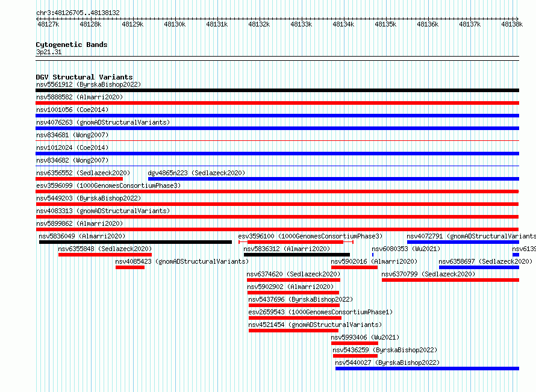Click nsv6358697 (Sedlazeck2020) label

(485, 261)
